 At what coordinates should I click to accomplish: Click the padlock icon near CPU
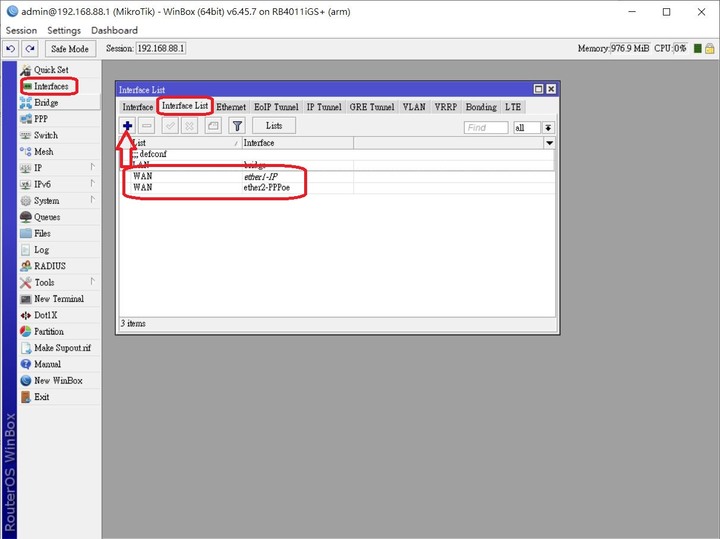coord(710,48)
